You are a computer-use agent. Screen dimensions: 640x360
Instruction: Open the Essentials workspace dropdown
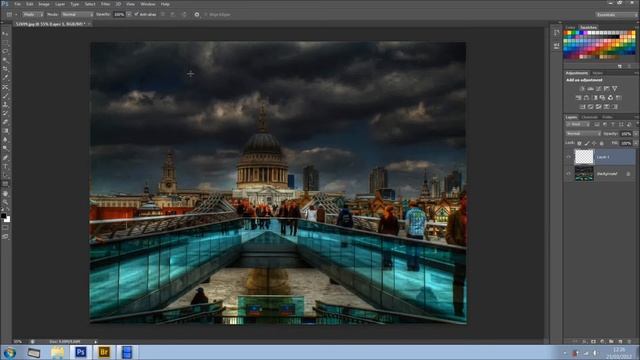616,14
